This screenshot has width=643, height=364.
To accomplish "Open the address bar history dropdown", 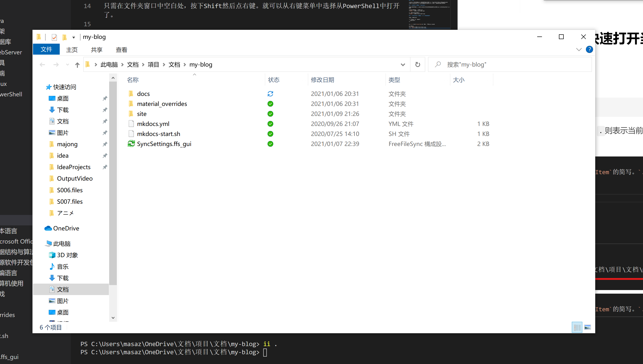I will point(403,65).
